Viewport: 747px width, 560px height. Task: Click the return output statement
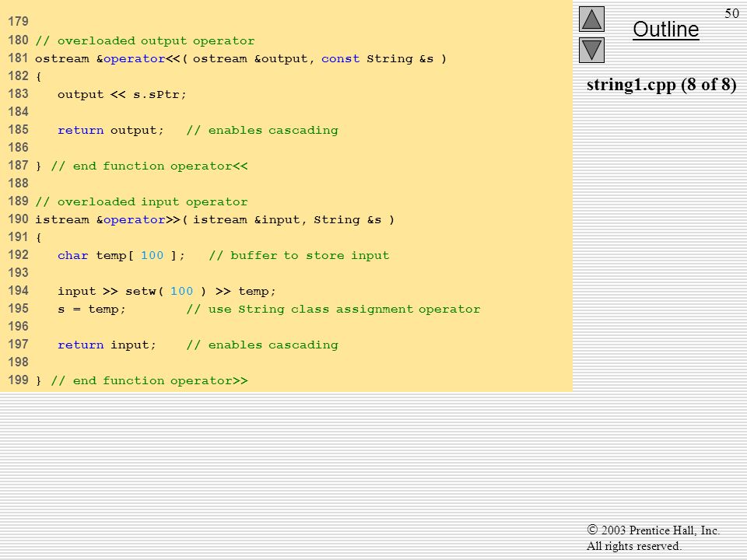(110, 130)
